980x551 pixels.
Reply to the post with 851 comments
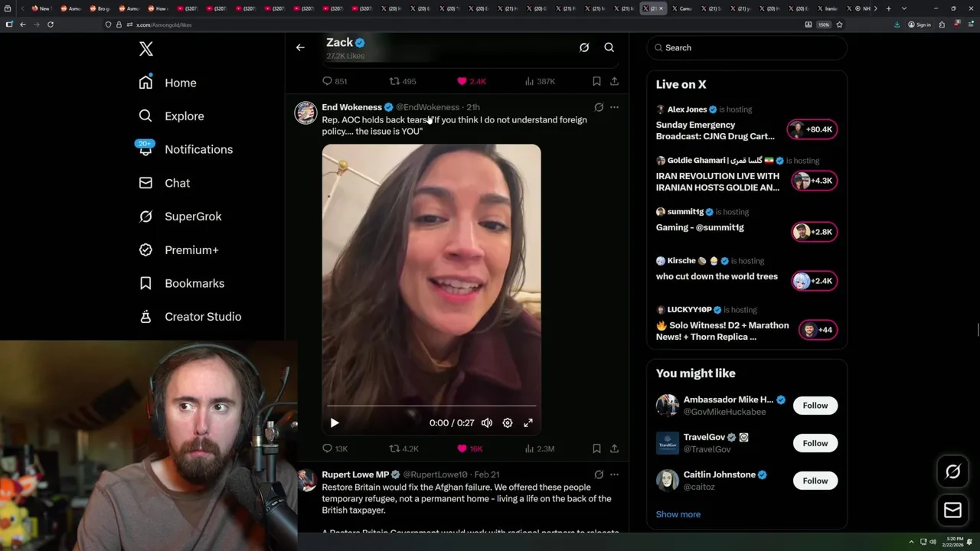point(335,81)
